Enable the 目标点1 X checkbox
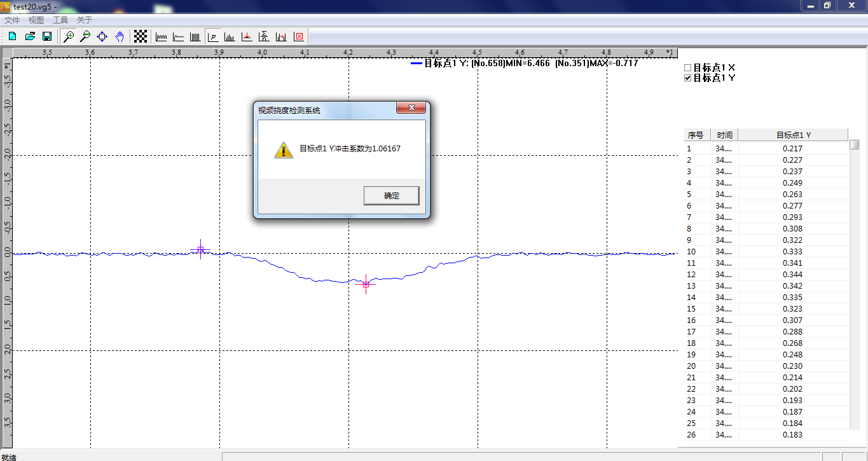The image size is (868, 461). (687, 67)
